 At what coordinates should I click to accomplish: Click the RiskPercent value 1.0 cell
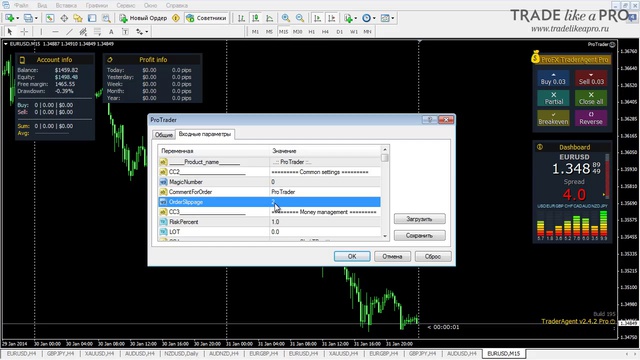point(325,222)
